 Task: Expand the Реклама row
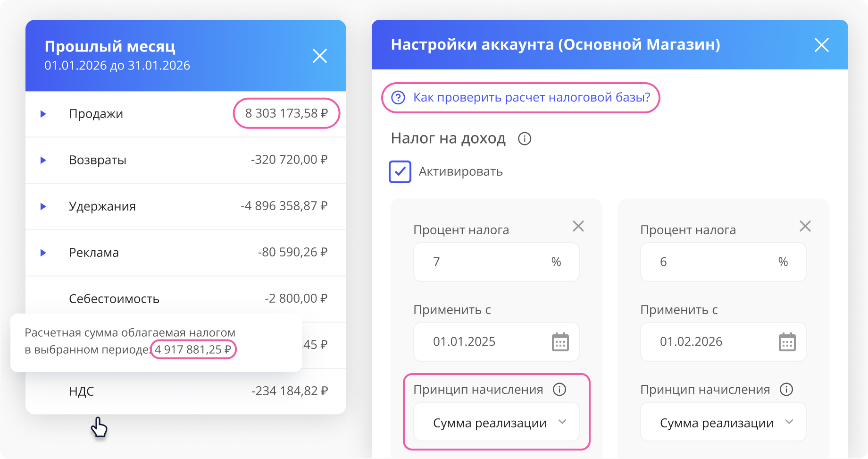[x=43, y=253]
